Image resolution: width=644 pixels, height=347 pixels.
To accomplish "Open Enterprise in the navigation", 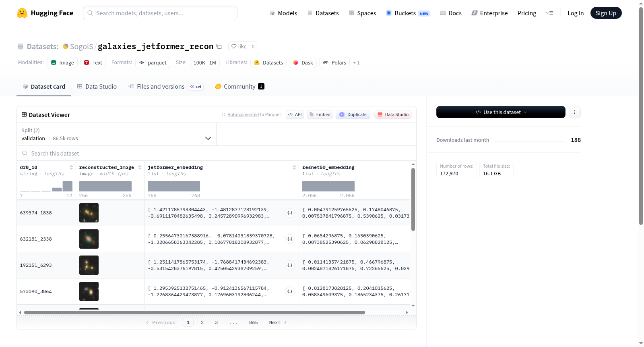I will click(489, 13).
